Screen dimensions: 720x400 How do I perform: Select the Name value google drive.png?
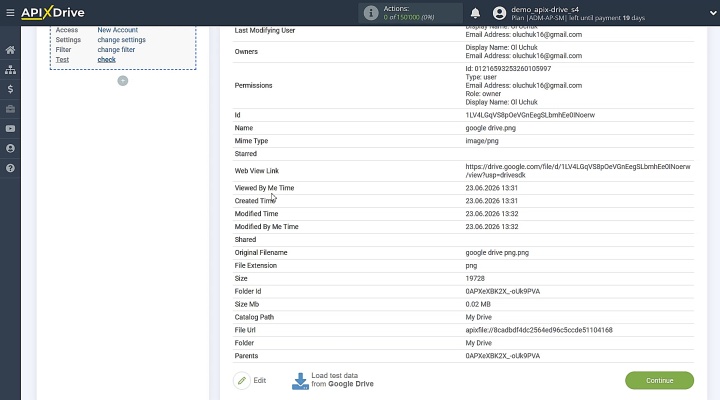(x=490, y=128)
